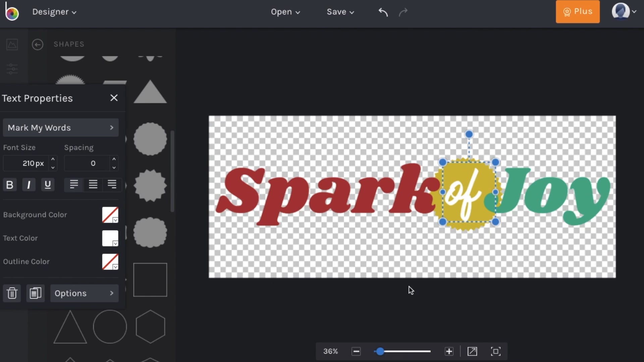Image resolution: width=644 pixels, height=362 pixels.
Task: Click the orange Plus upgrade button
Action: (578, 12)
